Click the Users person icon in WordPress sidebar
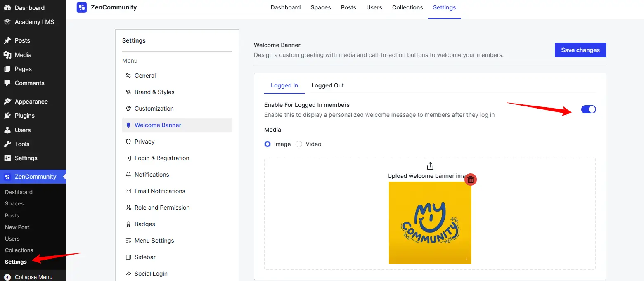The width and height of the screenshot is (644, 281). pyautogui.click(x=7, y=130)
